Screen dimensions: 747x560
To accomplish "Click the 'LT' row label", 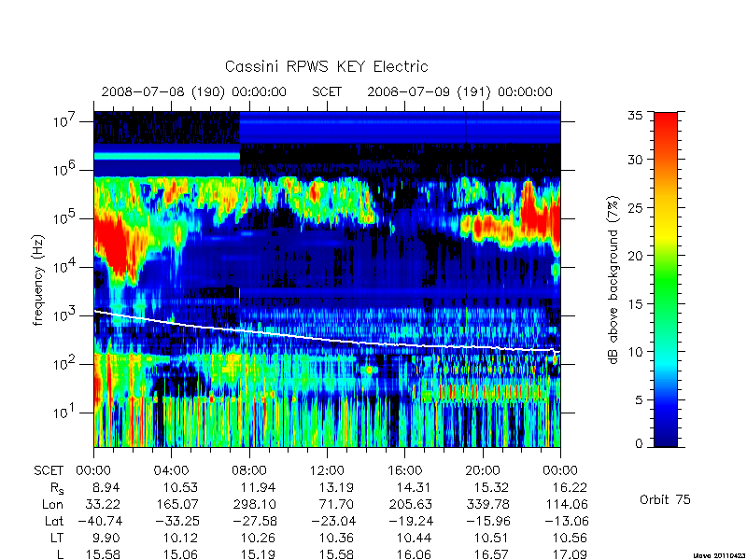I will pos(57,539).
